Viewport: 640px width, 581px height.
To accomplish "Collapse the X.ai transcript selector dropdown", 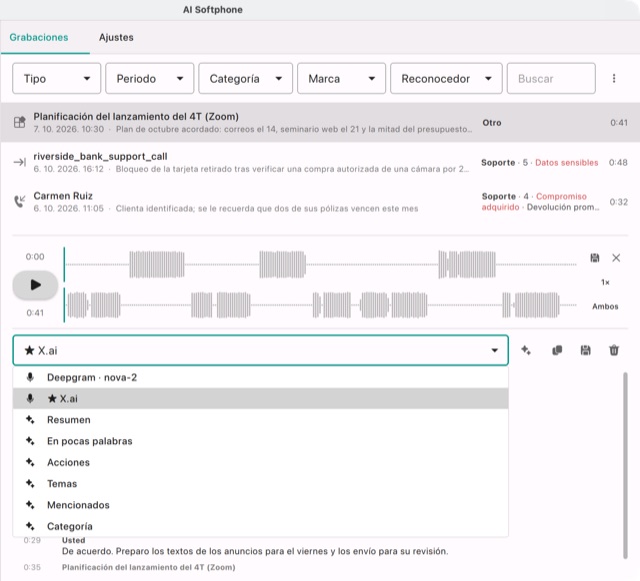I will (260, 350).
